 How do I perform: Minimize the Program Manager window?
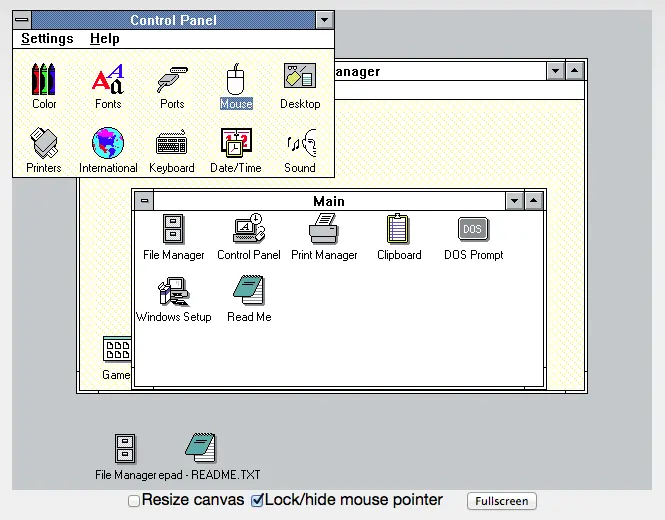pos(555,71)
